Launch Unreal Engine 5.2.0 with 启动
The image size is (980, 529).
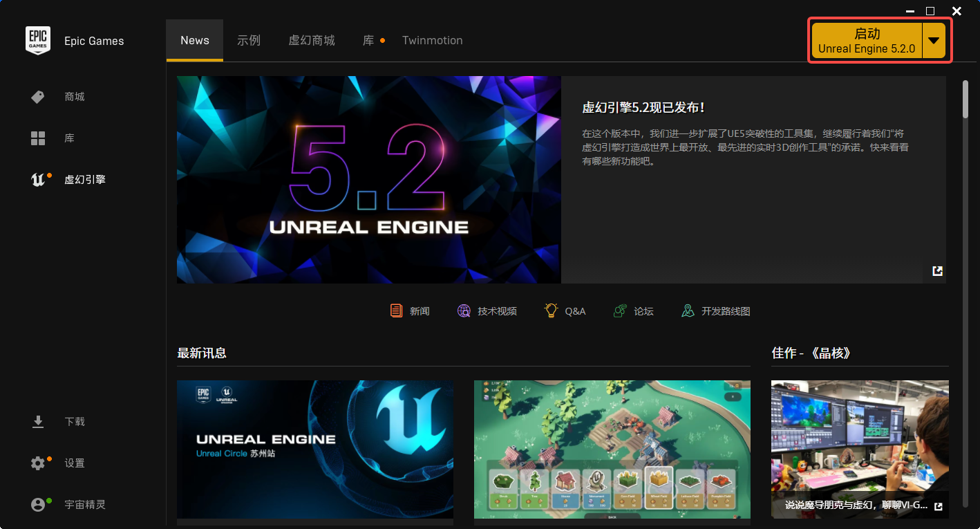(867, 41)
